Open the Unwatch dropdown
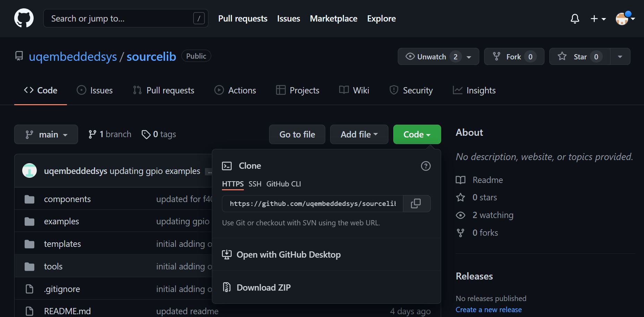644x317 pixels. [x=438, y=57]
